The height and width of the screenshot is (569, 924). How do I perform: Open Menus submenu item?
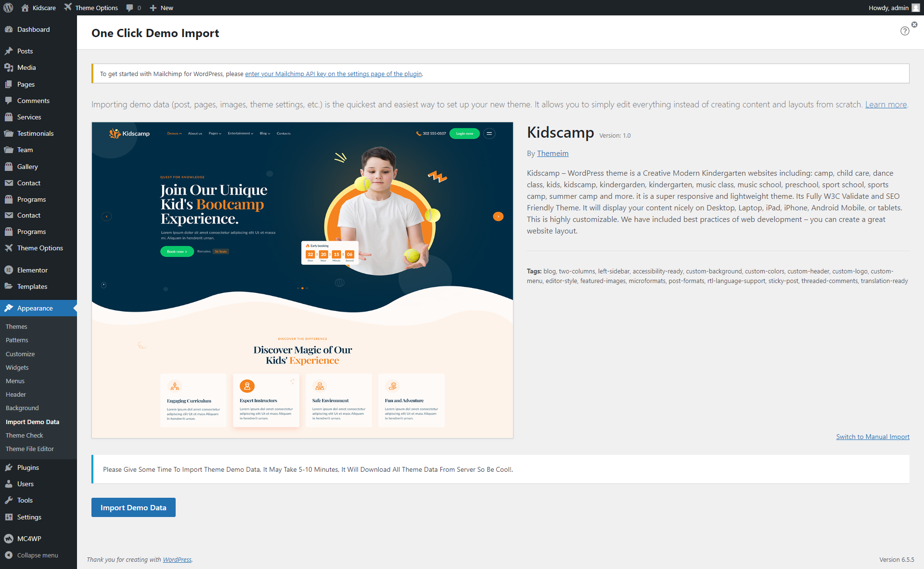[x=15, y=381]
